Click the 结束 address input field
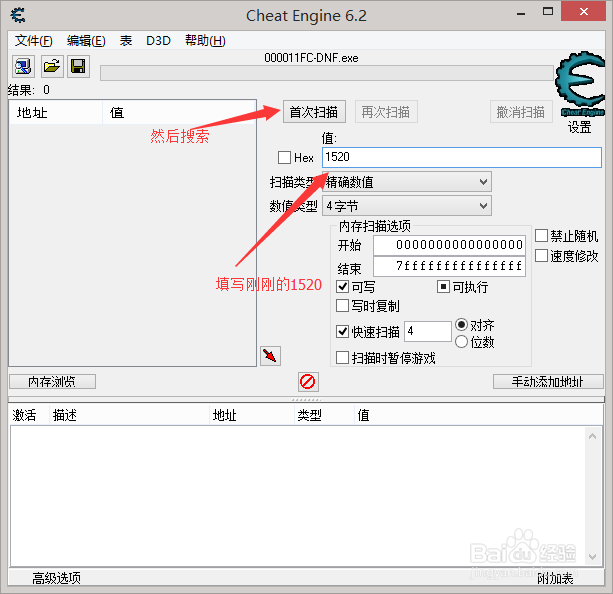The width and height of the screenshot is (613, 594). 450,266
